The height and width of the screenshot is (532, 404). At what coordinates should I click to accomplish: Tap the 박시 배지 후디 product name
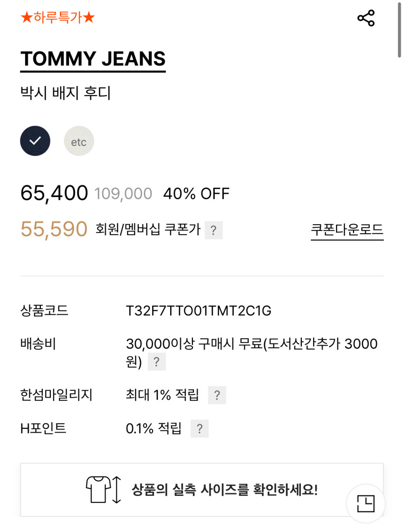(66, 93)
